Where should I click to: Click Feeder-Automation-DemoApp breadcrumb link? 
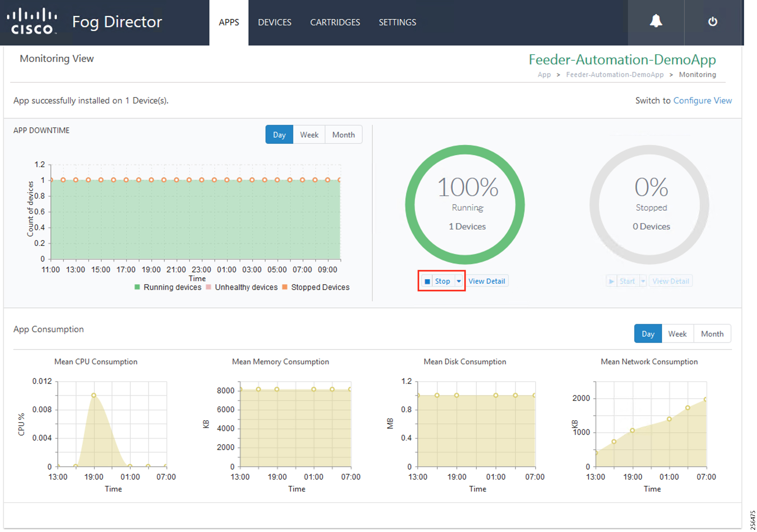(615, 74)
